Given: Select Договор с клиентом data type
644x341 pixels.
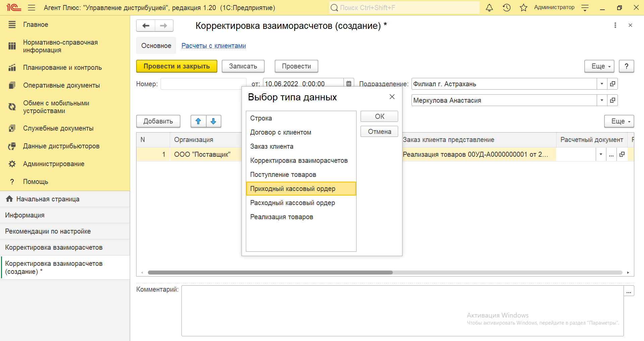Looking at the screenshot, I should pos(301,132).
